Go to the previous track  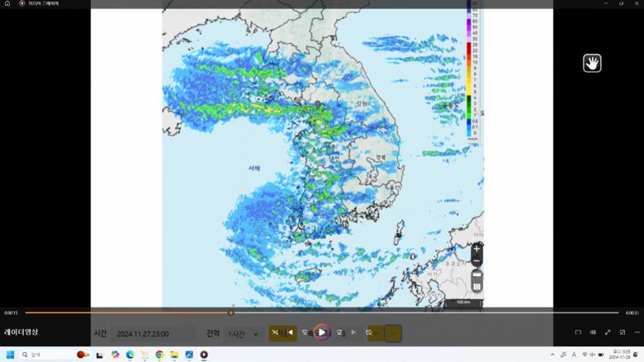click(290, 332)
